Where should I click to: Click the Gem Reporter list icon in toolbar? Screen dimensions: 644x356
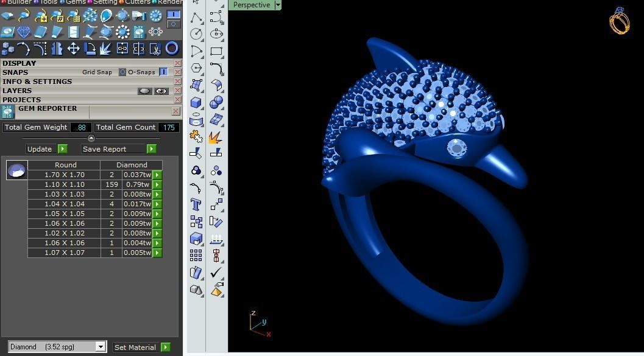coord(139,32)
